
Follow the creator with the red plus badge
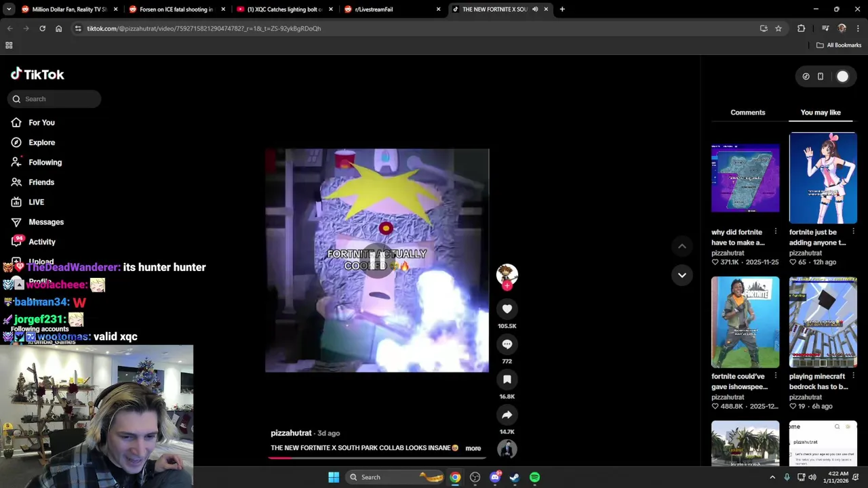pyautogui.click(x=507, y=286)
